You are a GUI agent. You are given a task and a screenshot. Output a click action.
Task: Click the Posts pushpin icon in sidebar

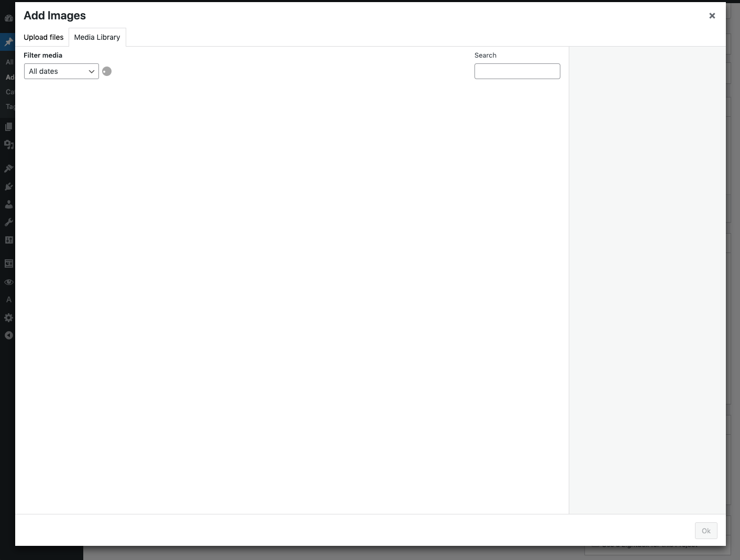8,42
